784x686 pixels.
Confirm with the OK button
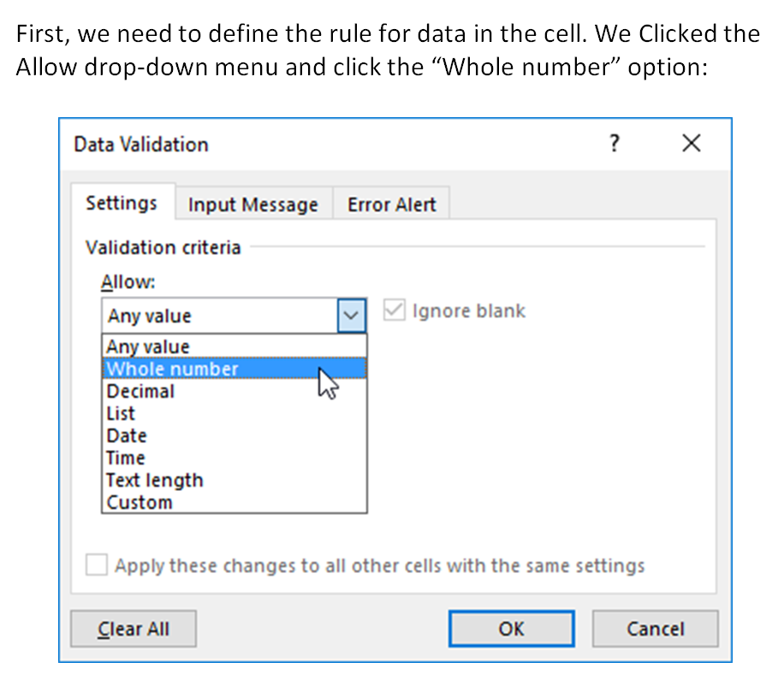pyautogui.click(x=512, y=629)
